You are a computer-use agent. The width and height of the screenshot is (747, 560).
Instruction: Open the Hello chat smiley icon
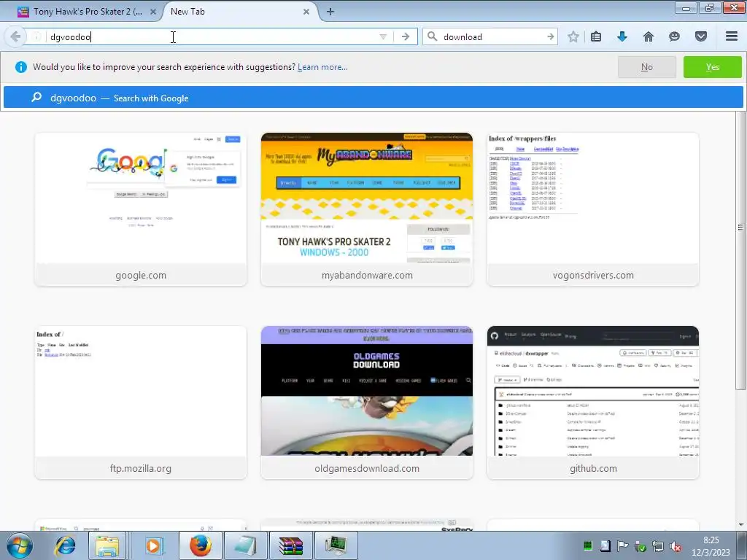point(674,36)
